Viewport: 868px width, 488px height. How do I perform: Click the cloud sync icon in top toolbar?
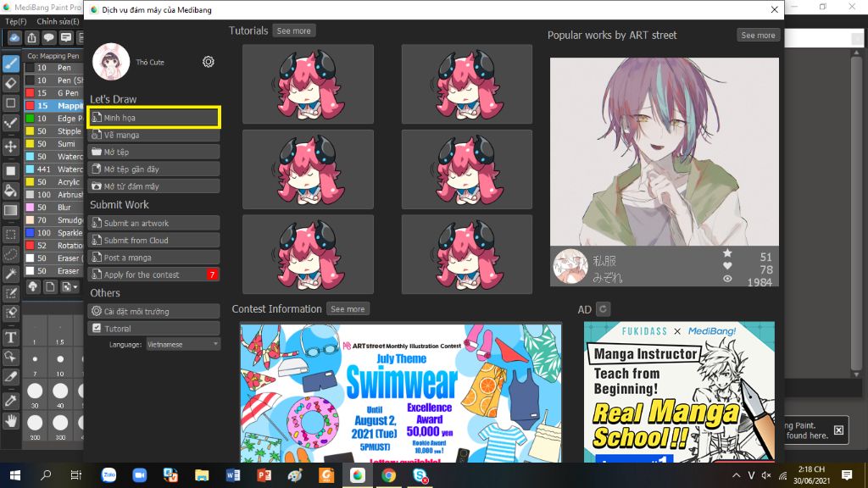click(x=14, y=37)
